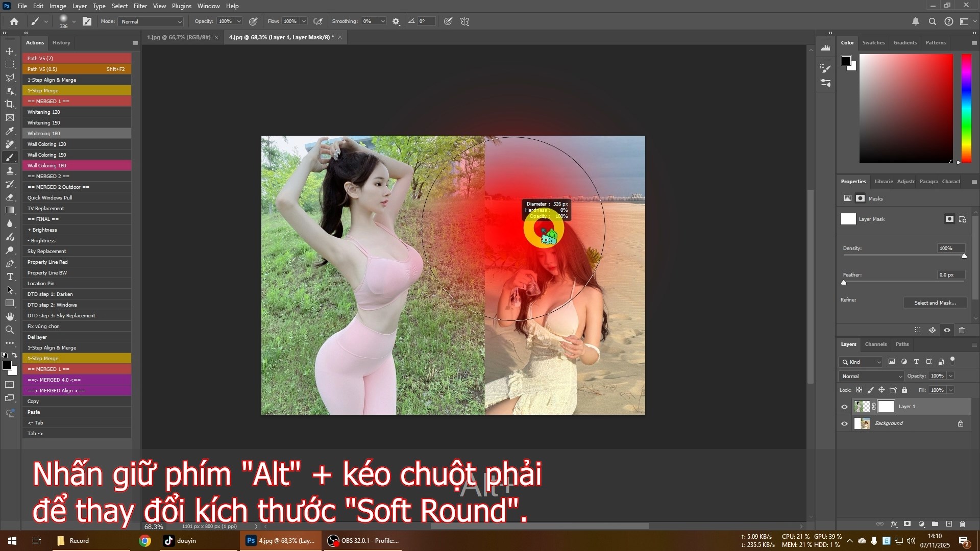Pick a color from the Color panel spectrum
The height and width of the screenshot is (551, 980).
coord(906,108)
